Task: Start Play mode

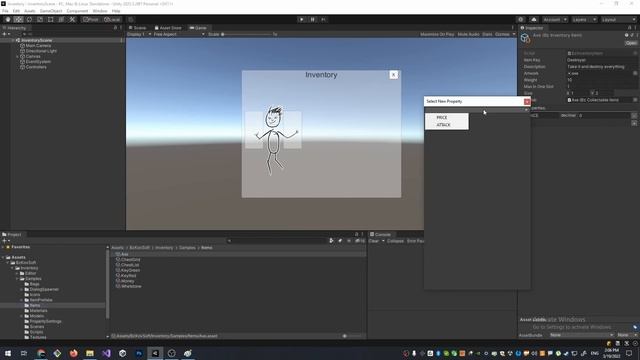Action: tap(302, 19)
